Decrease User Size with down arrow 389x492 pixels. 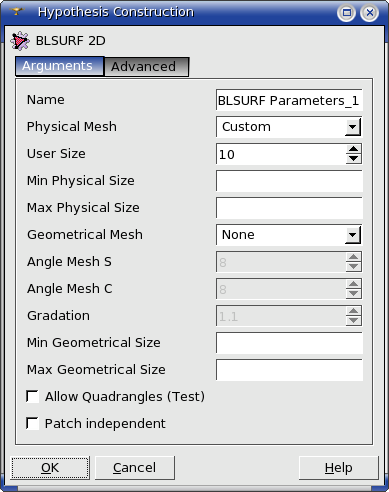coord(353,159)
